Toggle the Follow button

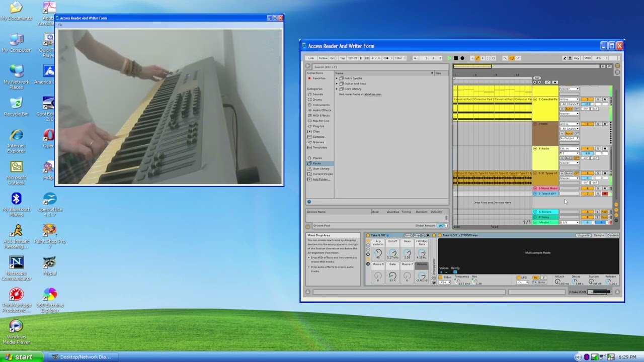[323, 58]
